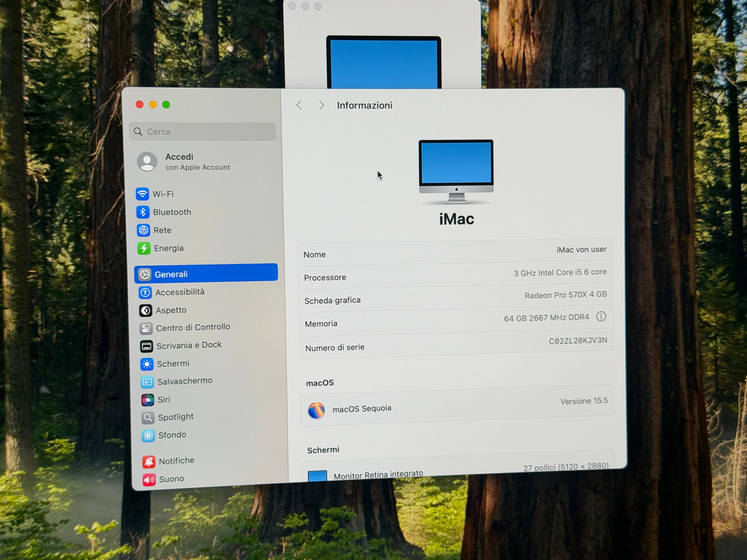
Task: Click the Scrivania e Dock icon
Action: [x=147, y=346]
